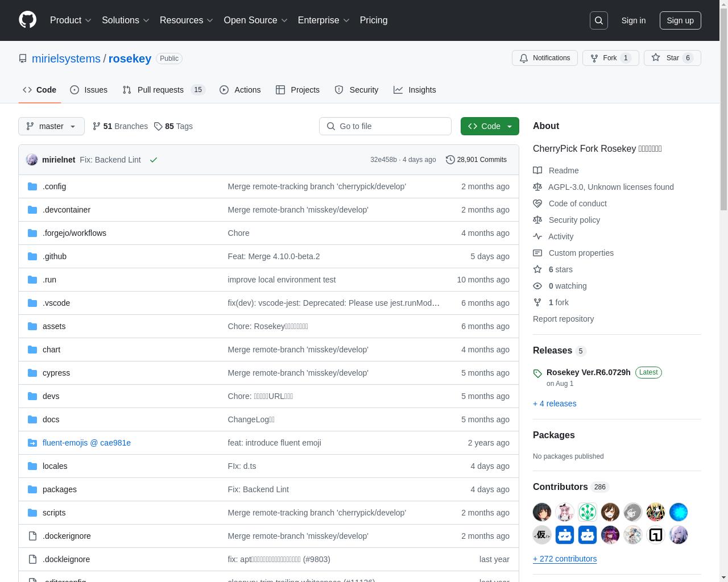Click the Code of conduct heart icon
This screenshot has height=582, width=728.
pos(537,203)
